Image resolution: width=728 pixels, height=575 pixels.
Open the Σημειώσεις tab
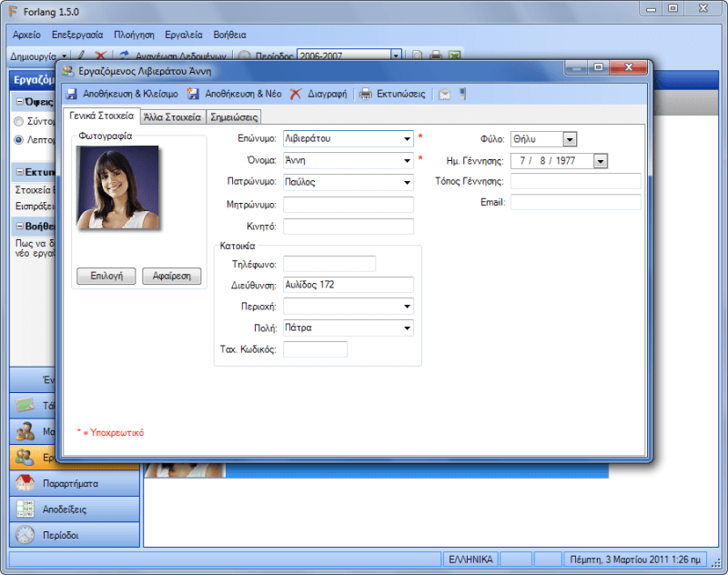pos(235,116)
